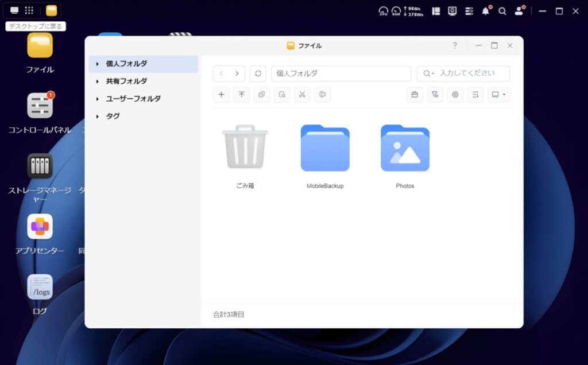This screenshot has height=365, width=588.
Task: Click the upload icon in the toolbar
Action: click(x=241, y=95)
